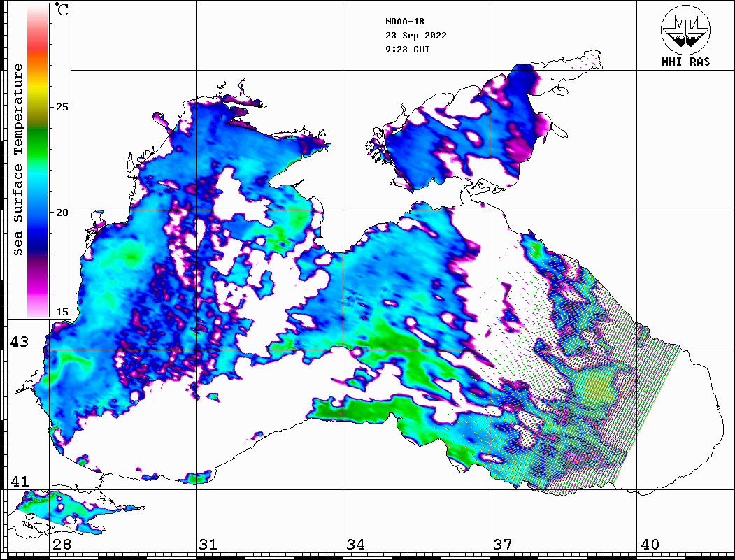Image resolution: width=735 pixels, height=560 pixels.
Task: Click the temperature color scale bar
Action: (38, 161)
